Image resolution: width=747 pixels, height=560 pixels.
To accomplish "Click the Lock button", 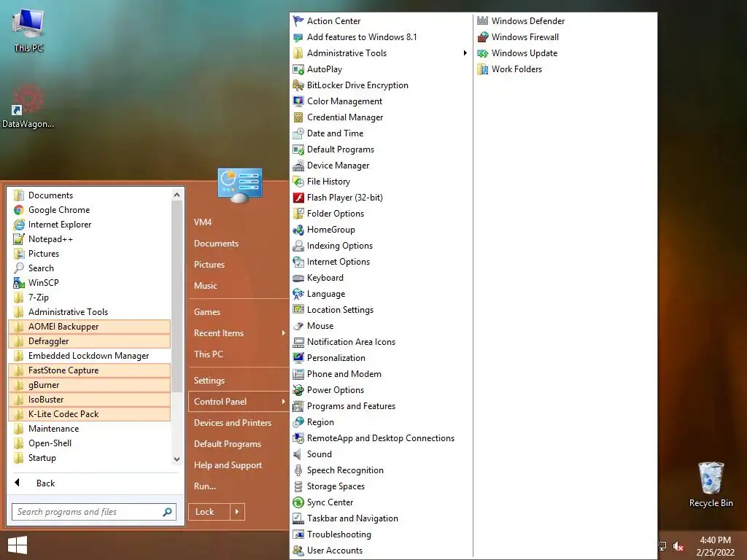I will pos(209,512).
